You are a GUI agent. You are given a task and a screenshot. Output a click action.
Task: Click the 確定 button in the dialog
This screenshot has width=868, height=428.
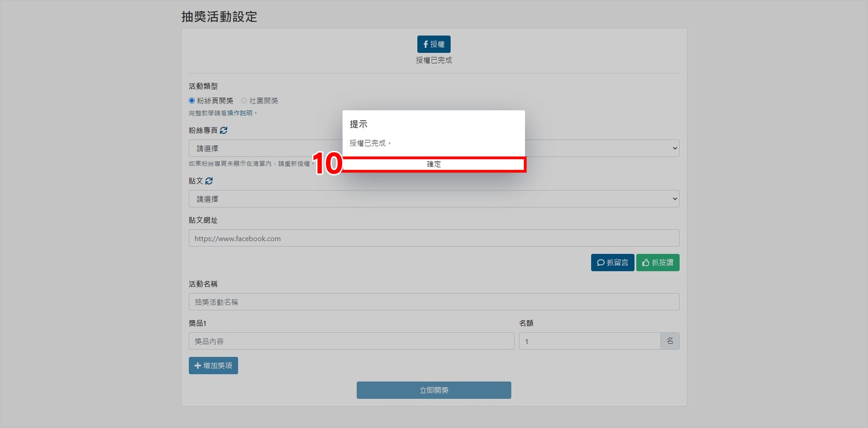434,164
